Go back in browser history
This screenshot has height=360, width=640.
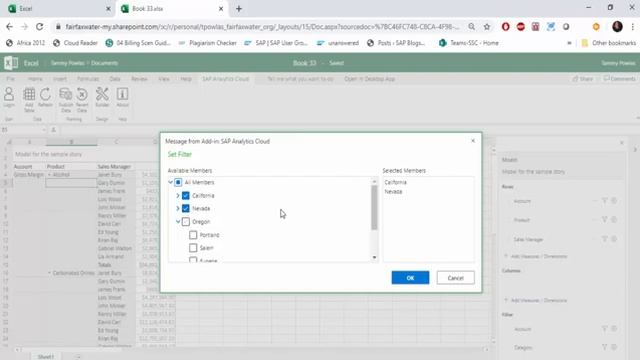pyautogui.click(x=9, y=27)
